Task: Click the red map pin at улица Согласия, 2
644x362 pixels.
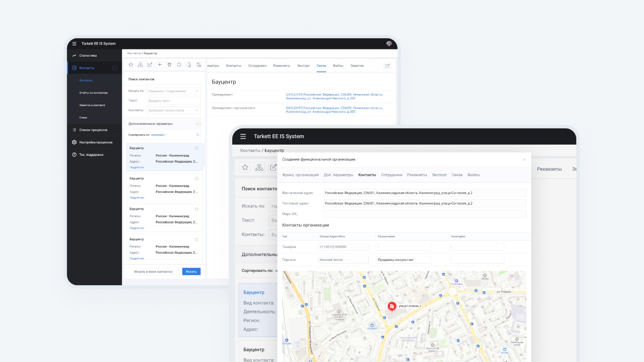Action: 392,306
